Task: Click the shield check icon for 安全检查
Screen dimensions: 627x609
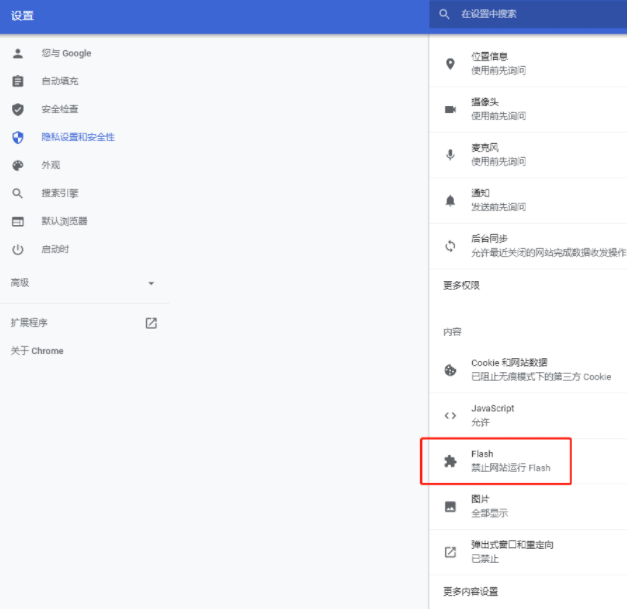Action: click(18, 109)
